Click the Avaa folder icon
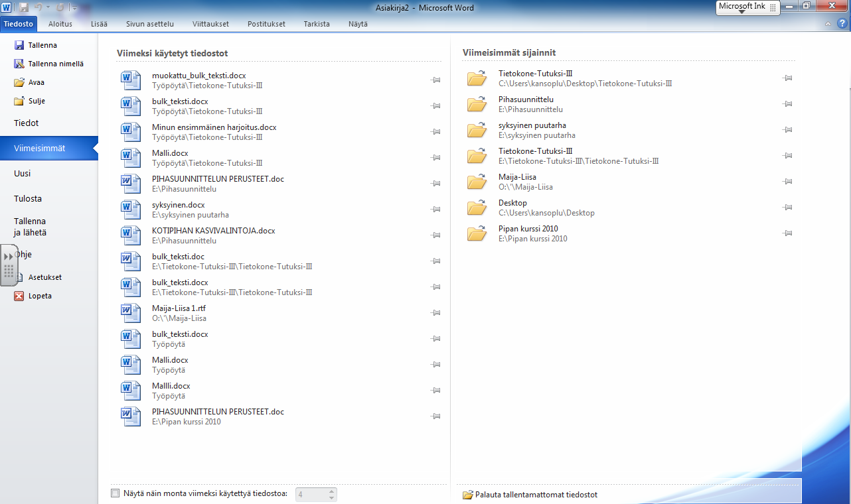 [x=19, y=82]
